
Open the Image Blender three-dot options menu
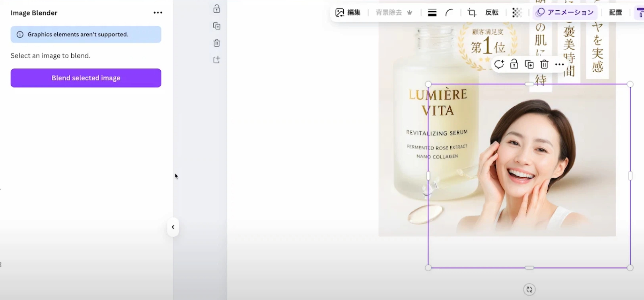(x=158, y=13)
